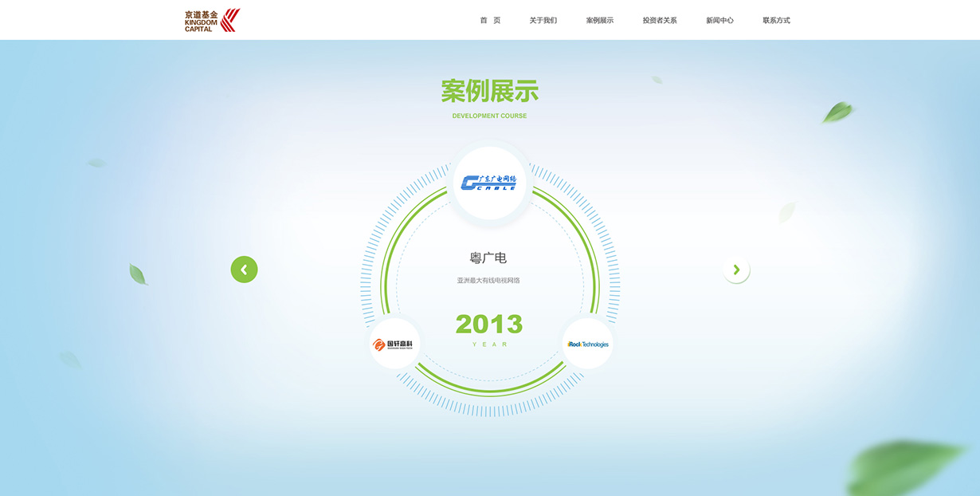Select the 国轩高科 logo circle
This screenshot has height=496, width=980.
(x=394, y=344)
